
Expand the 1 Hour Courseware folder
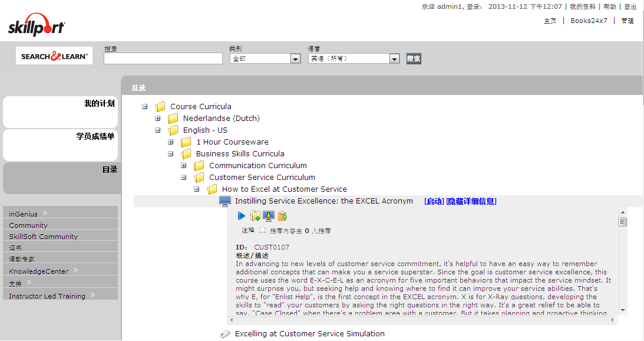(171, 142)
